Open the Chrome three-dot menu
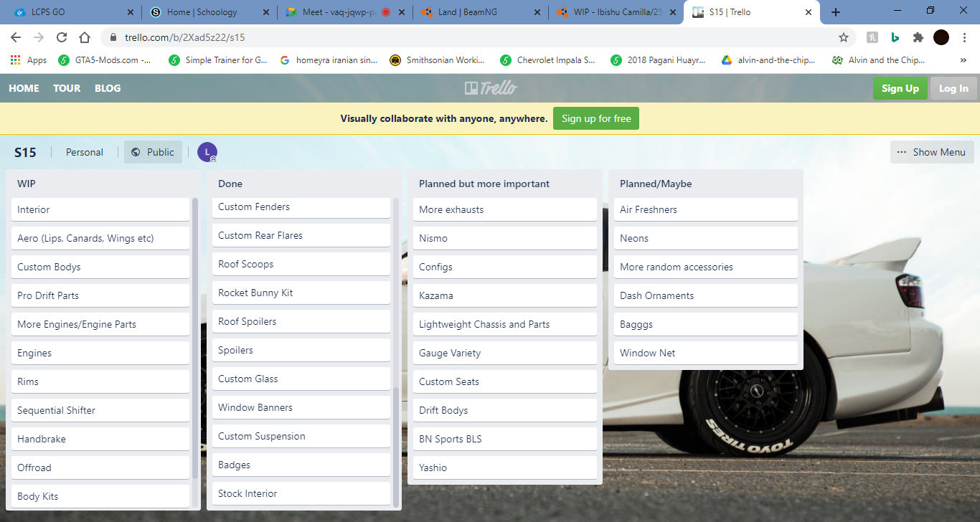This screenshot has width=980, height=522. (x=963, y=37)
